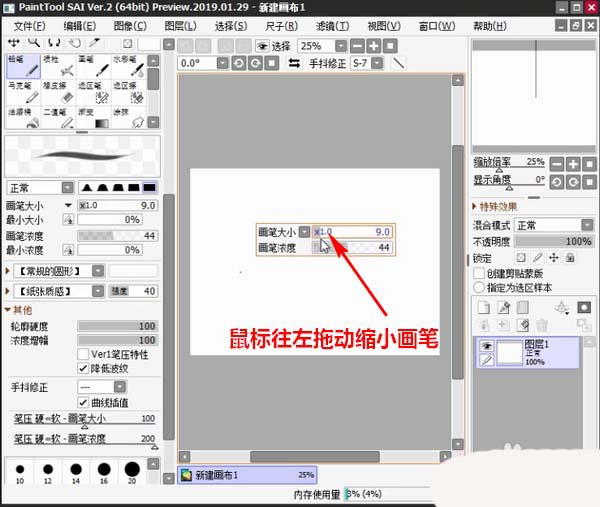The width and height of the screenshot is (600, 507).
Task: Select the 铅笔 pencil tool
Action: (x=23, y=66)
